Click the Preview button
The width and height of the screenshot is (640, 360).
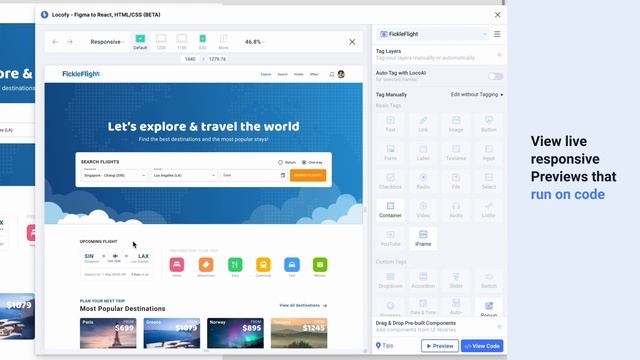click(x=440, y=346)
